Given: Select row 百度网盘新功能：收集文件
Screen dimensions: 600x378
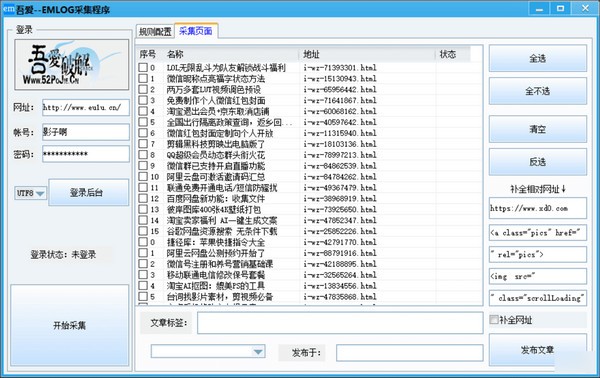Looking at the screenshot, I should pyautogui.click(x=309, y=199).
